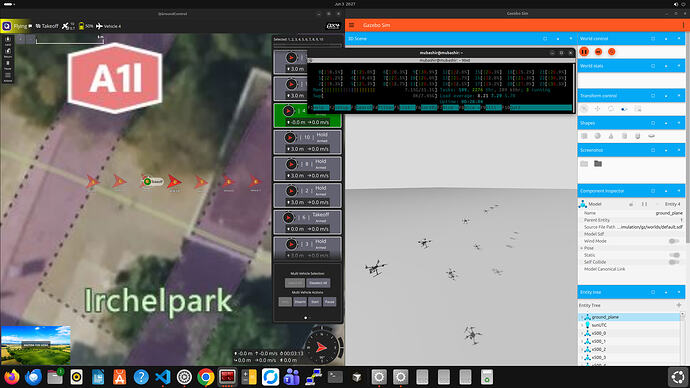This screenshot has width=690, height=388.
Task: Click the Start multi-vehicle action button
Action: tap(315, 302)
